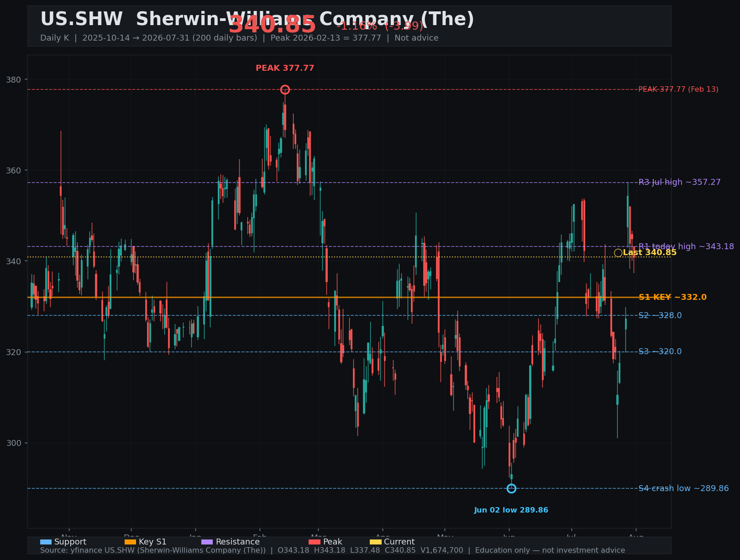Select the blue Support legend swatch
740x560 pixels.
tap(46, 542)
